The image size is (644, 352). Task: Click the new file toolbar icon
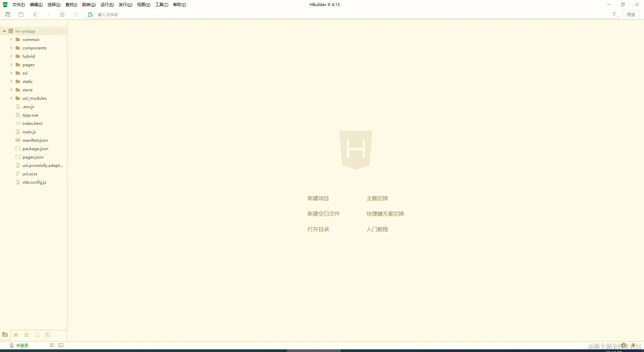7,14
